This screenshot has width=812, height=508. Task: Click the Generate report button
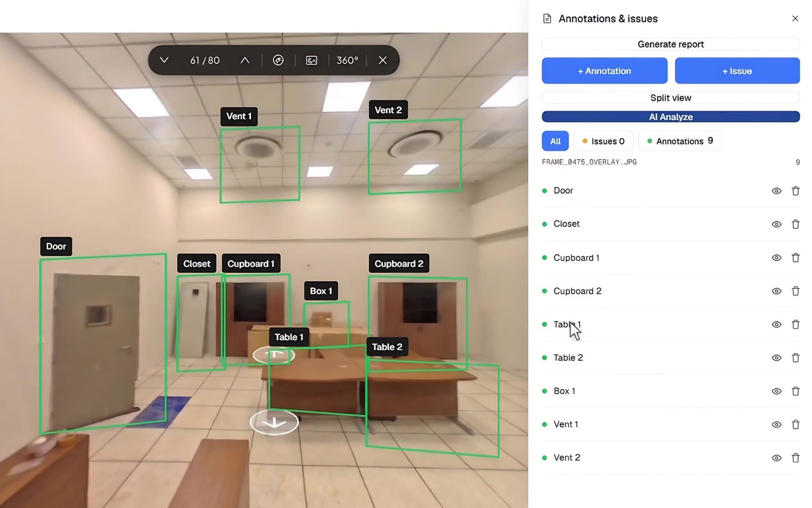point(671,44)
